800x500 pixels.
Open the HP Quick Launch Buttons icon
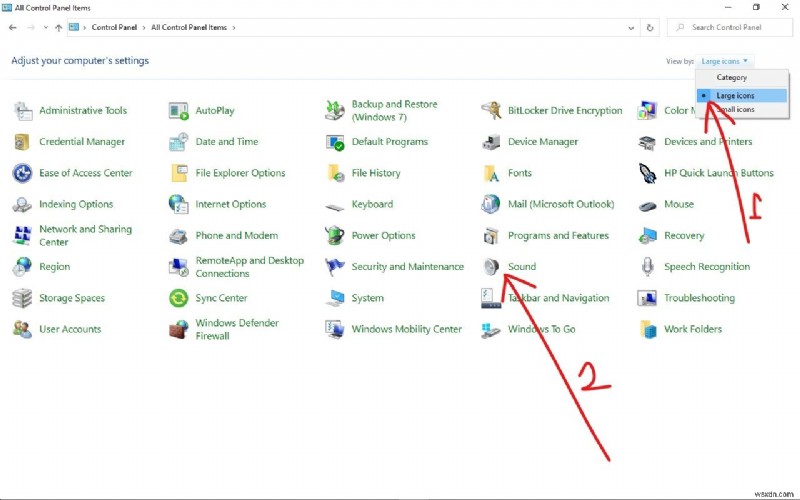[x=647, y=173]
